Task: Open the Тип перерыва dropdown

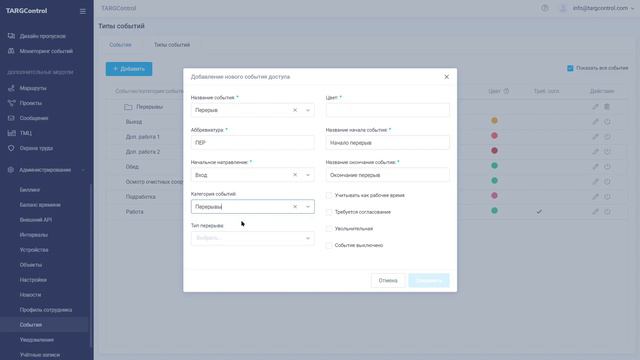Action: 253,238
